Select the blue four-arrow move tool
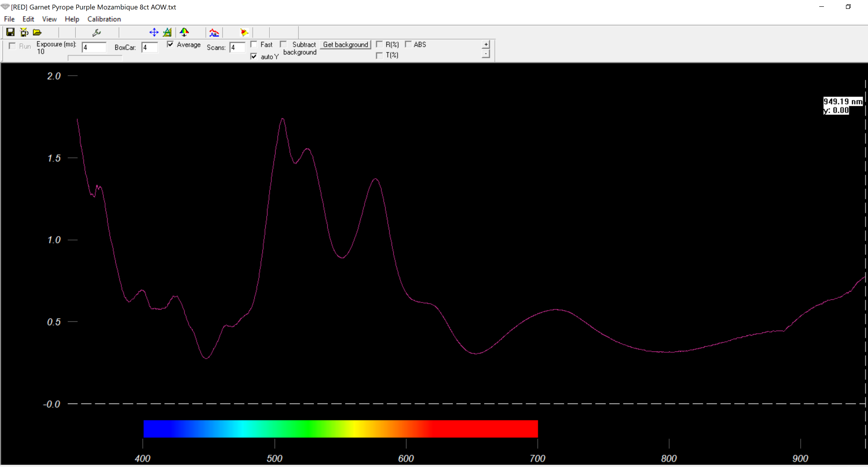 coord(154,32)
